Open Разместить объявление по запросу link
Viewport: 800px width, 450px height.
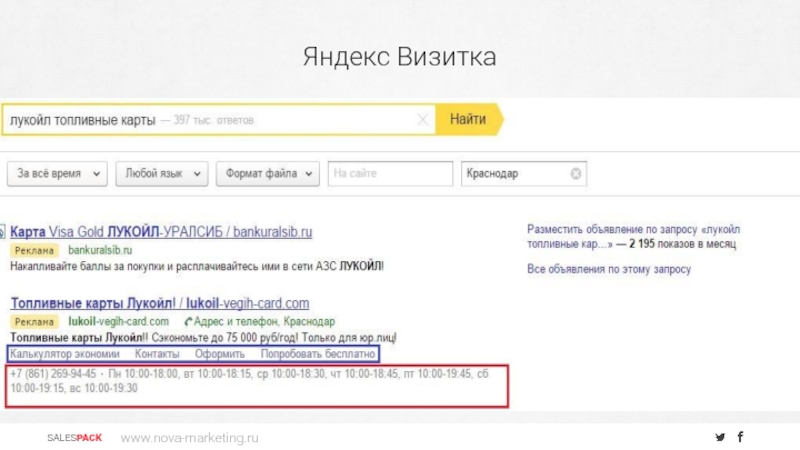pos(633,237)
